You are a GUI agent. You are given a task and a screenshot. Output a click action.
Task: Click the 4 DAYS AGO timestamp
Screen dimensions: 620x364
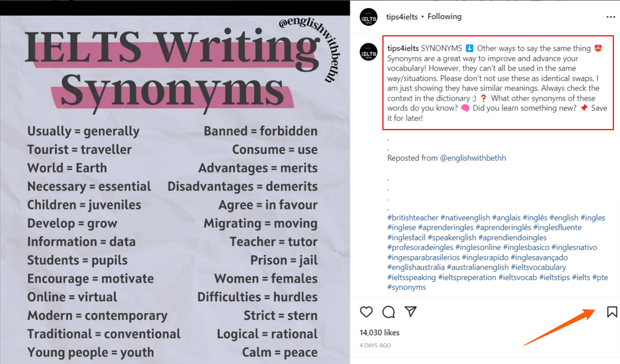click(374, 345)
